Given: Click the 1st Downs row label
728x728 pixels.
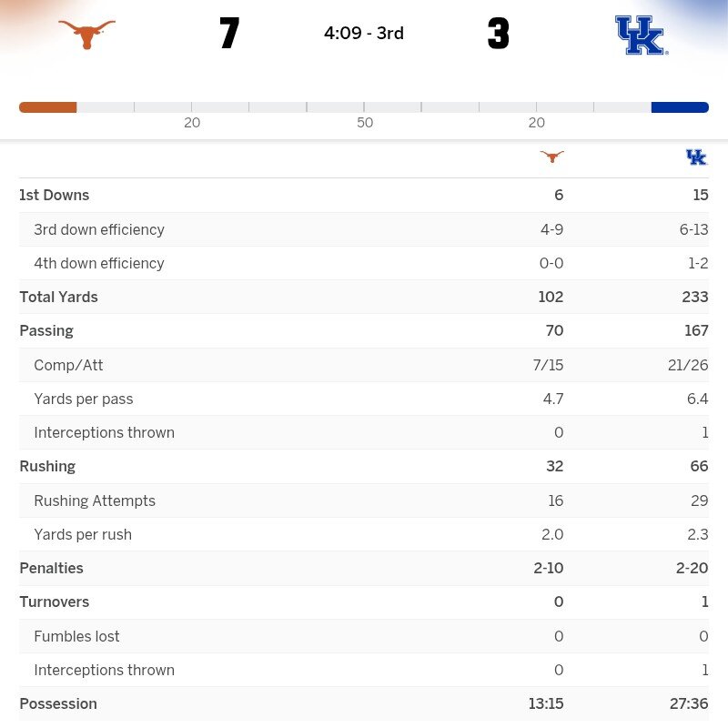Looking at the screenshot, I should [x=55, y=195].
